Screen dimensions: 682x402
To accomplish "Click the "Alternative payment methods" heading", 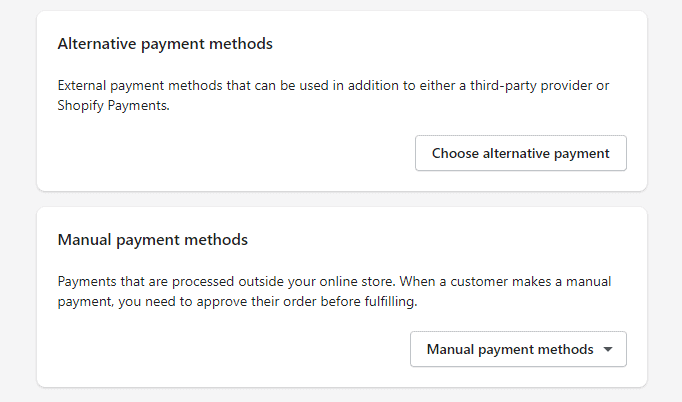I will point(165,44).
